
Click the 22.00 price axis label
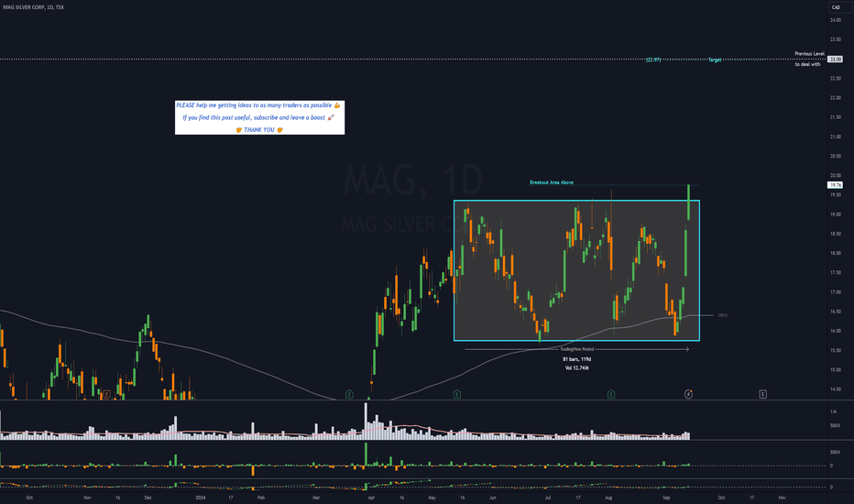click(835, 98)
